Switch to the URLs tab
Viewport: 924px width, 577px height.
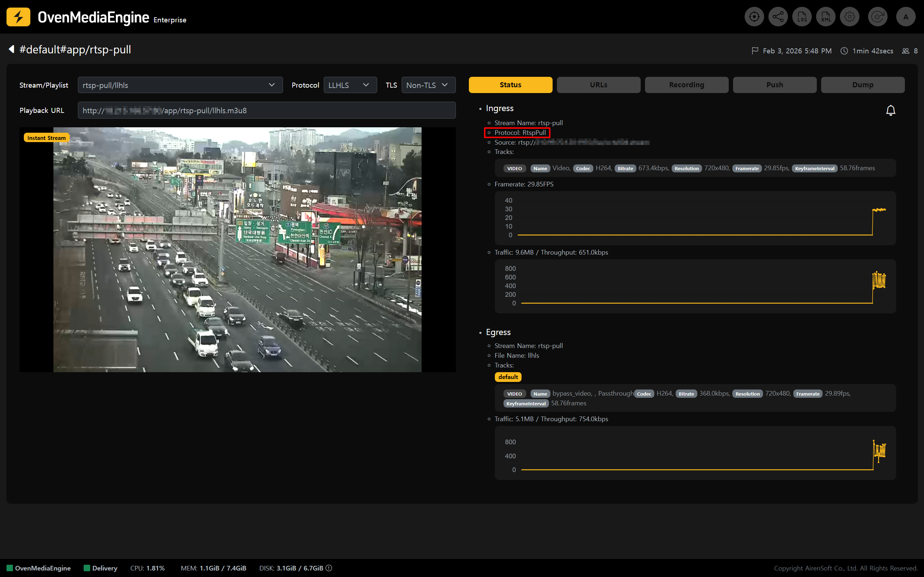click(x=598, y=85)
